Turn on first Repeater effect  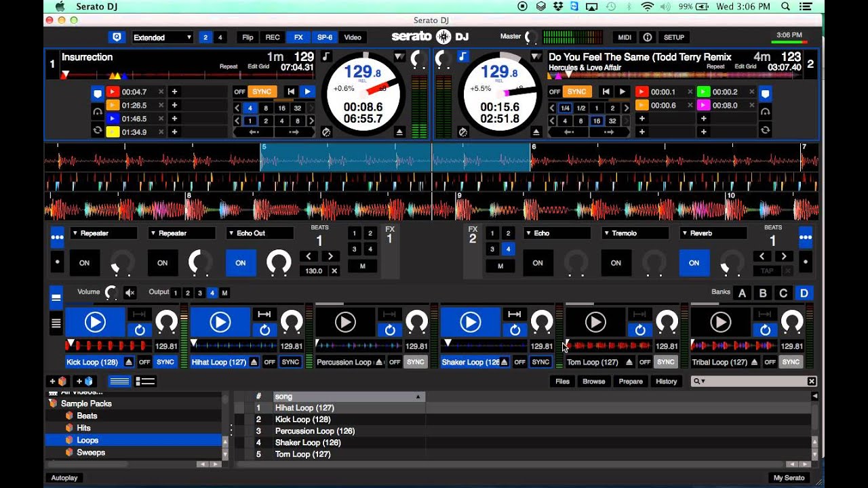point(85,263)
